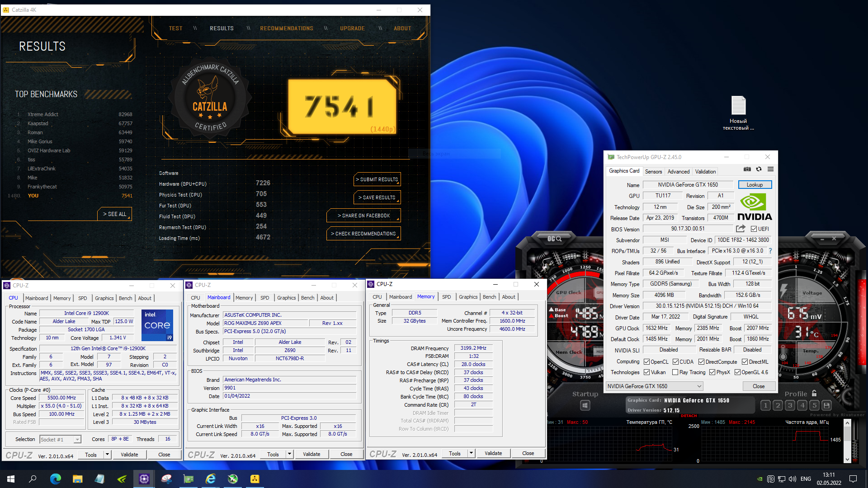
Task: Expand Tools arrow in CPU-Z CPU tab window
Action: click(x=107, y=455)
